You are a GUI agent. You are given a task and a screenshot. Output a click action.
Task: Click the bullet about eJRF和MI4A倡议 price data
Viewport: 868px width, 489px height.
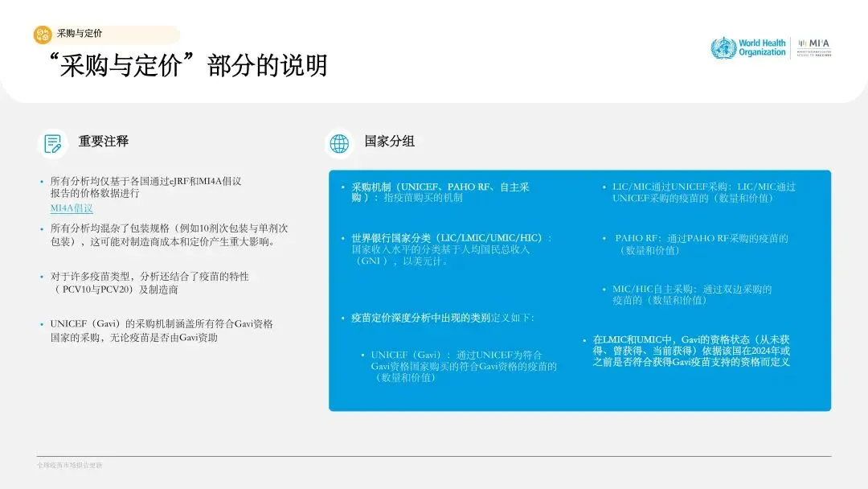coord(146,187)
